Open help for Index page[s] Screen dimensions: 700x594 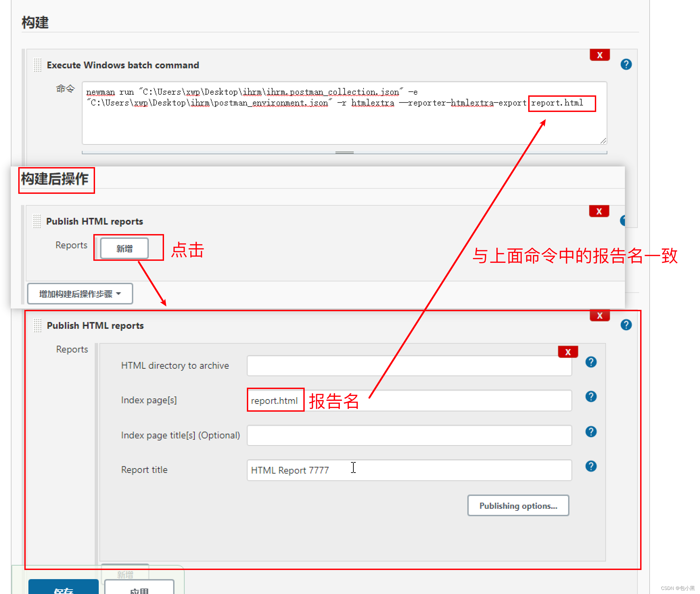coord(591,396)
